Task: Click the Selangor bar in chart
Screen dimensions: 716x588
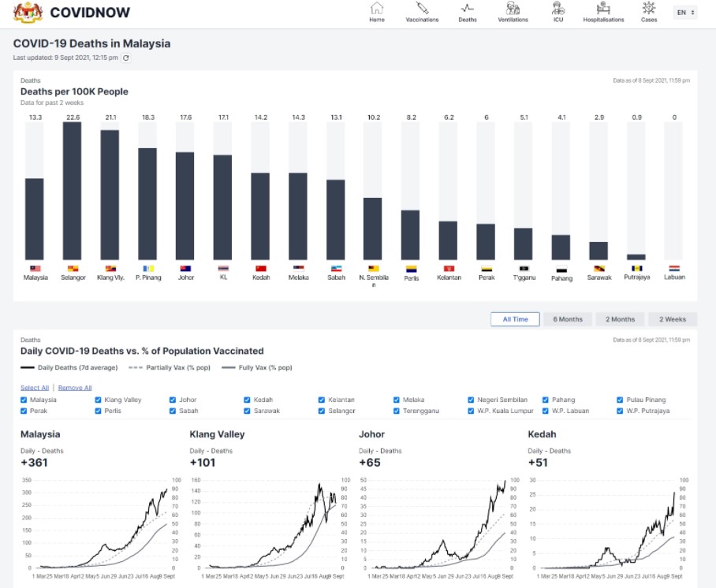Action: 73,191
